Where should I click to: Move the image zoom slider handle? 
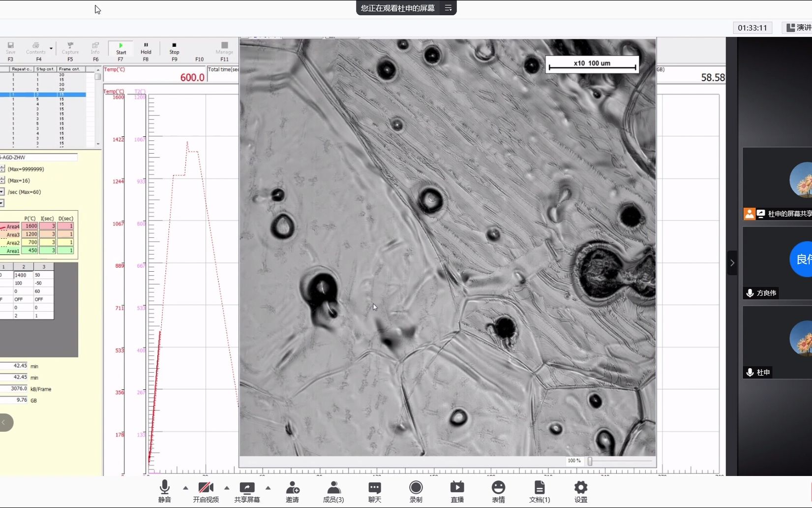590,461
